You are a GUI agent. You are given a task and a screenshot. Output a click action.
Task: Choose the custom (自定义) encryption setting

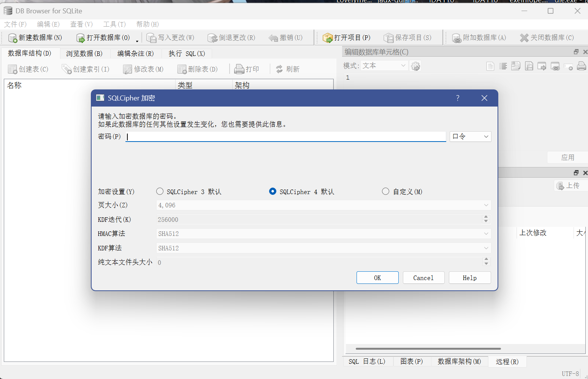point(386,191)
